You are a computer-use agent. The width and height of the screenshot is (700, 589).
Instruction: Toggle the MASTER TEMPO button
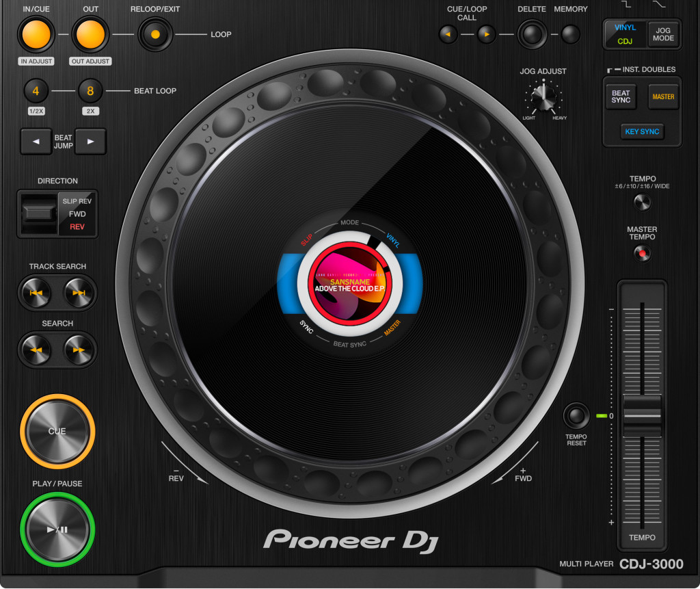[643, 253]
